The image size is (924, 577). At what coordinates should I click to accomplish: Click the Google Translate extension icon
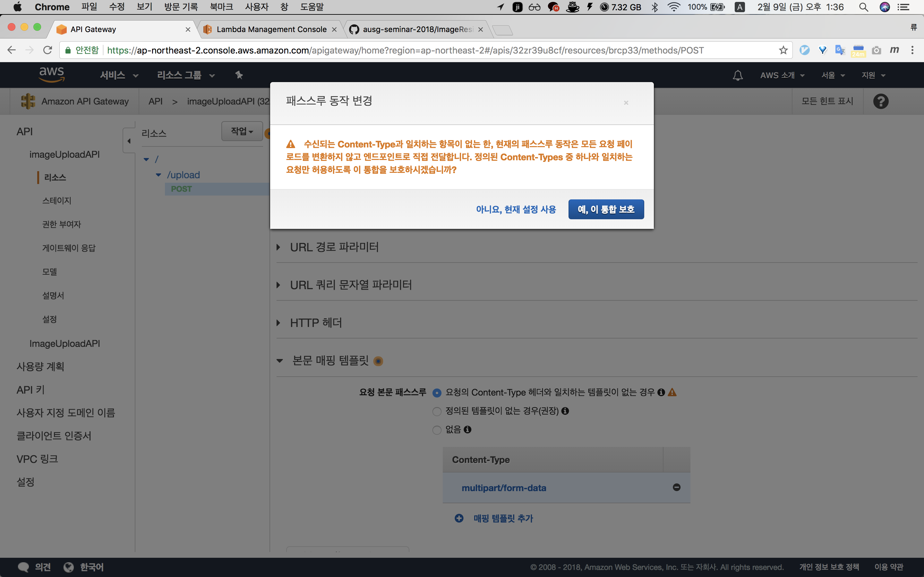point(840,50)
